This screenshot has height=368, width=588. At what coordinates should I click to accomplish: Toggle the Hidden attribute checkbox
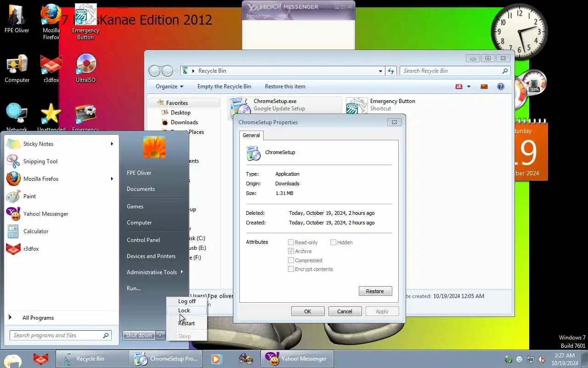tap(333, 242)
